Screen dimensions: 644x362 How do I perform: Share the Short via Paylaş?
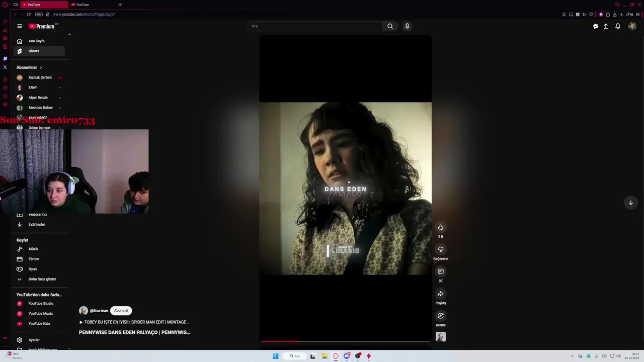[x=441, y=294]
